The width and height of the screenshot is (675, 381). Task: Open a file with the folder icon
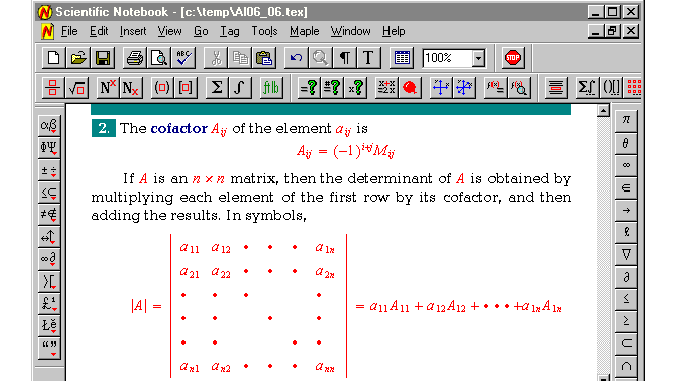point(78,58)
